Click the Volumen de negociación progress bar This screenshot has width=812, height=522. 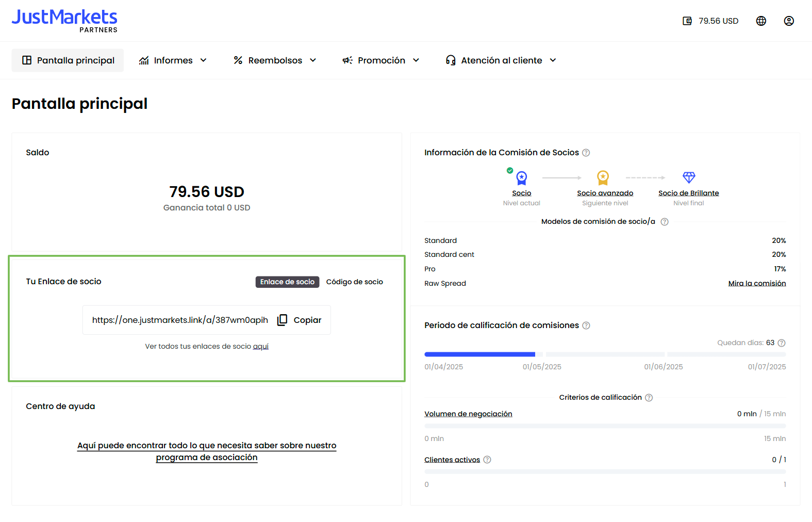tap(605, 426)
